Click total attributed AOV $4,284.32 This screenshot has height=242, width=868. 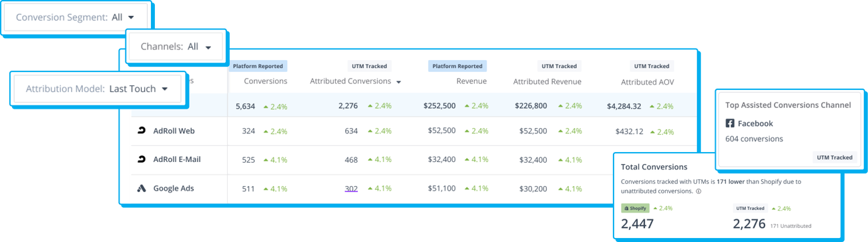click(624, 106)
